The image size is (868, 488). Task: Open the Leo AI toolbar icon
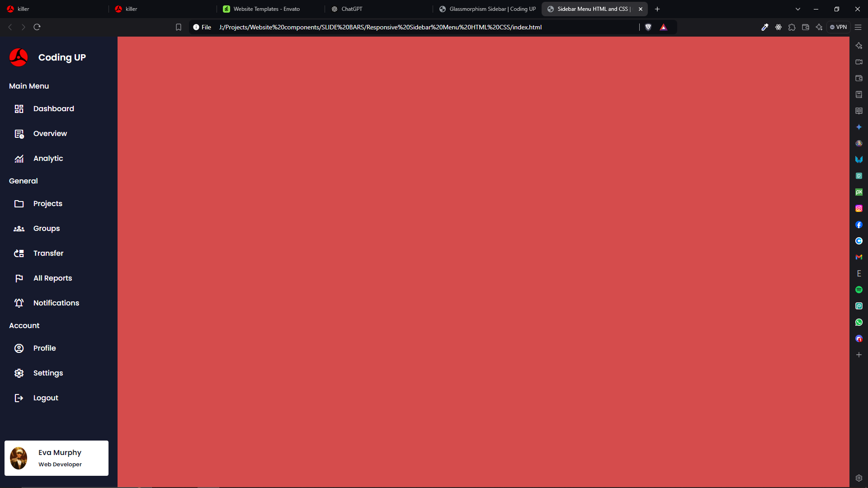pos(819,27)
